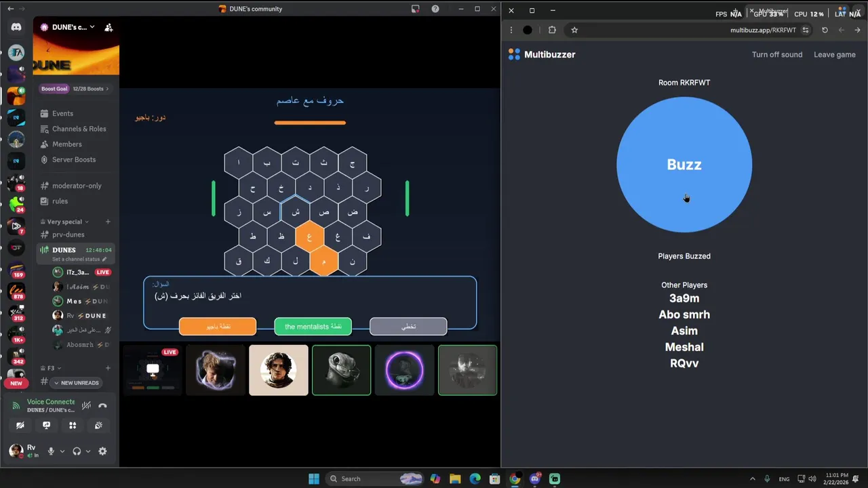Open Discord inbox icon in title bar
Viewport: 868px width, 488px height.
(x=415, y=9)
